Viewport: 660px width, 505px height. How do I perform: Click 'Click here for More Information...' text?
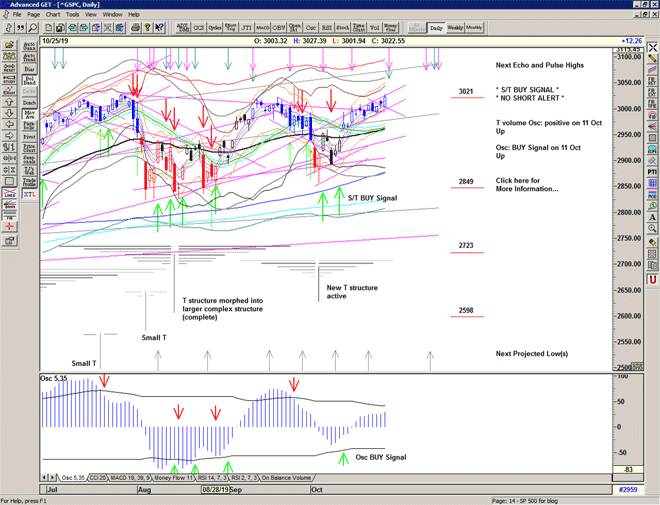527,185
